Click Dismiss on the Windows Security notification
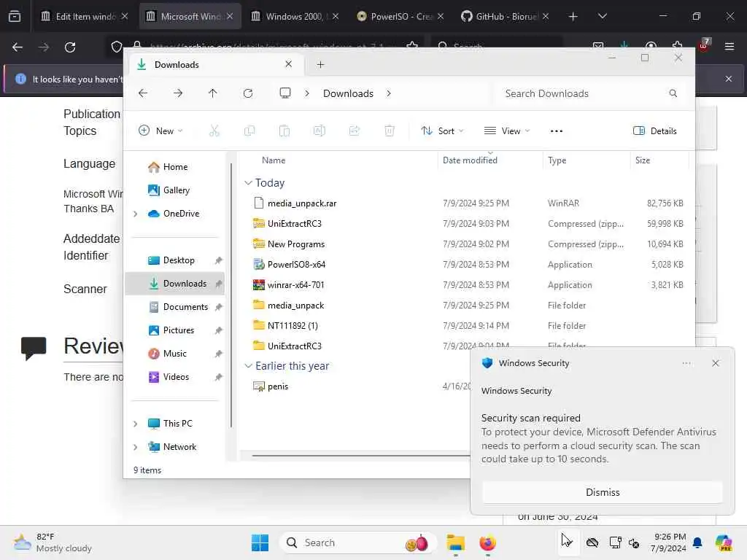 pyautogui.click(x=602, y=492)
